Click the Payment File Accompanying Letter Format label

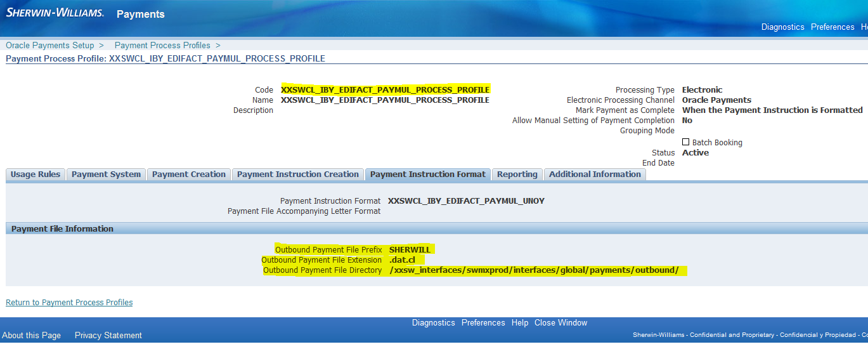pyautogui.click(x=304, y=211)
